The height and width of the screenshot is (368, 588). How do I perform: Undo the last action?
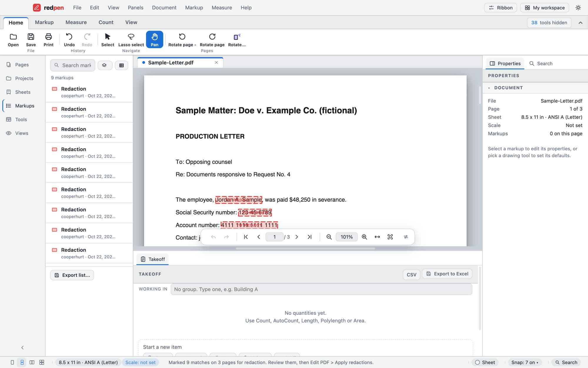pyautogui.click(x=69, y=40)
